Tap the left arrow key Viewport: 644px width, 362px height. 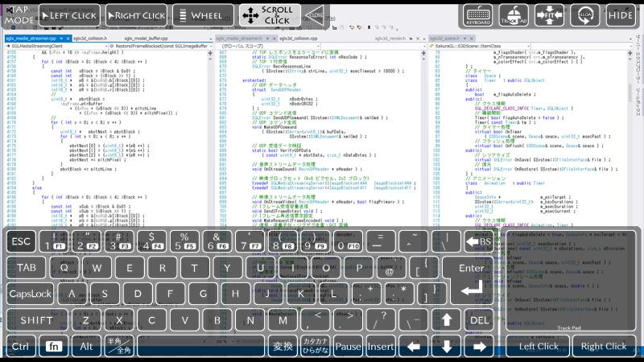coord(414,347)
